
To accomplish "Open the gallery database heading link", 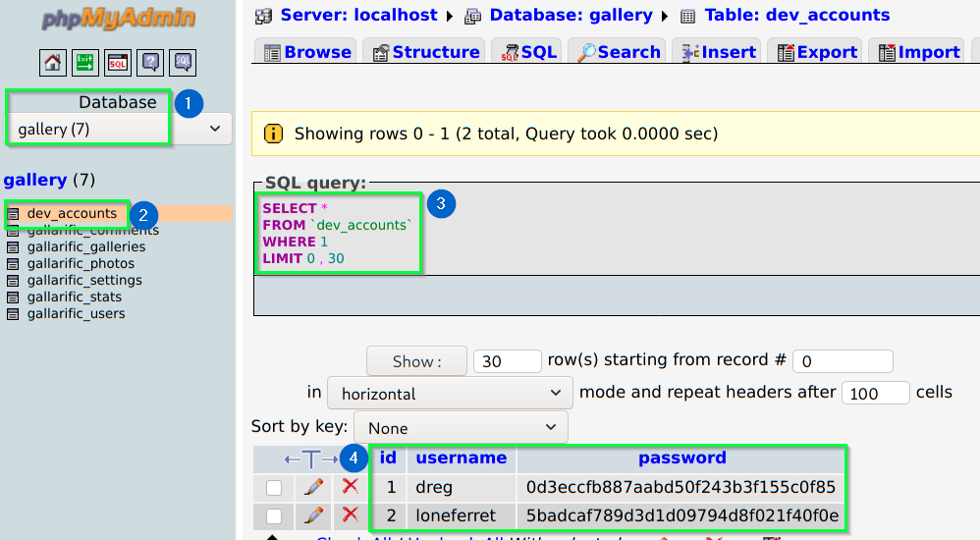I will click(x=35, y=180).
